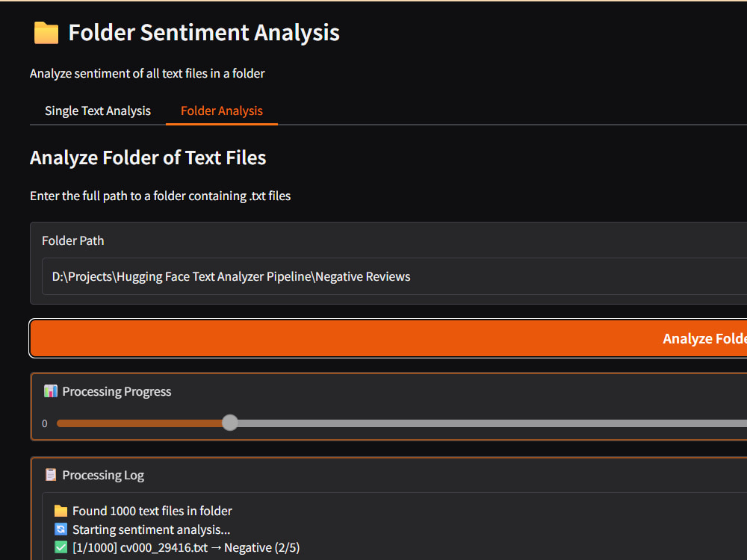Click the log entry '[1/1000] cv000_29416.txt → Negative (2/5)'
This screenshot has width=747, height=560.
click(186, 547)
